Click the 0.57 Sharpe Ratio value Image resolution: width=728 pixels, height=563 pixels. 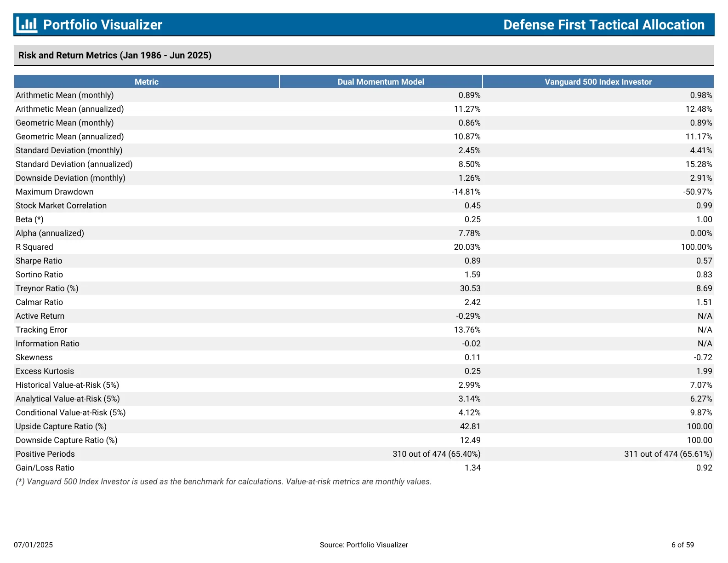pyautogui.click(x=704, y=261)
